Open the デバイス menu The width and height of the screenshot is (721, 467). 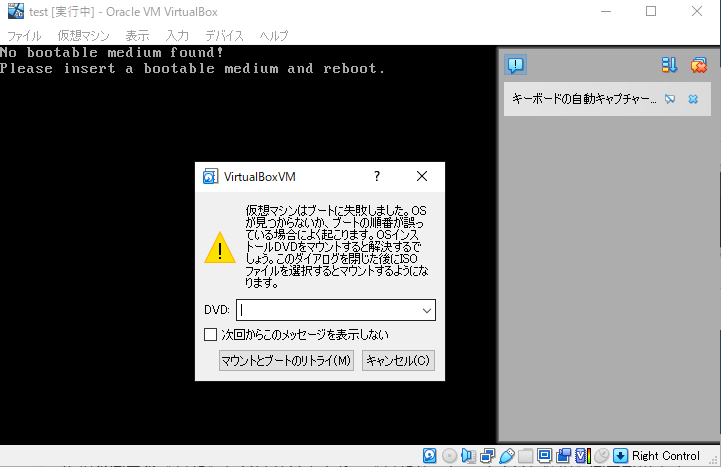224,35
